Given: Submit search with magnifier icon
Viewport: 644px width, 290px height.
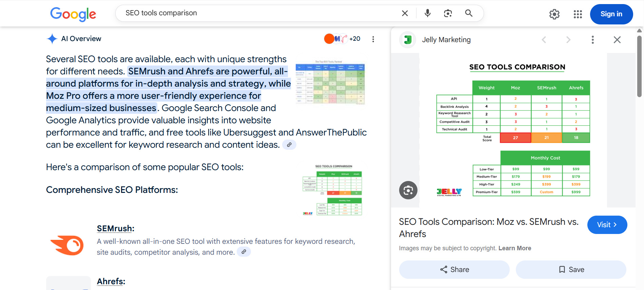Looking at the screenshot, I should [469, 13].
